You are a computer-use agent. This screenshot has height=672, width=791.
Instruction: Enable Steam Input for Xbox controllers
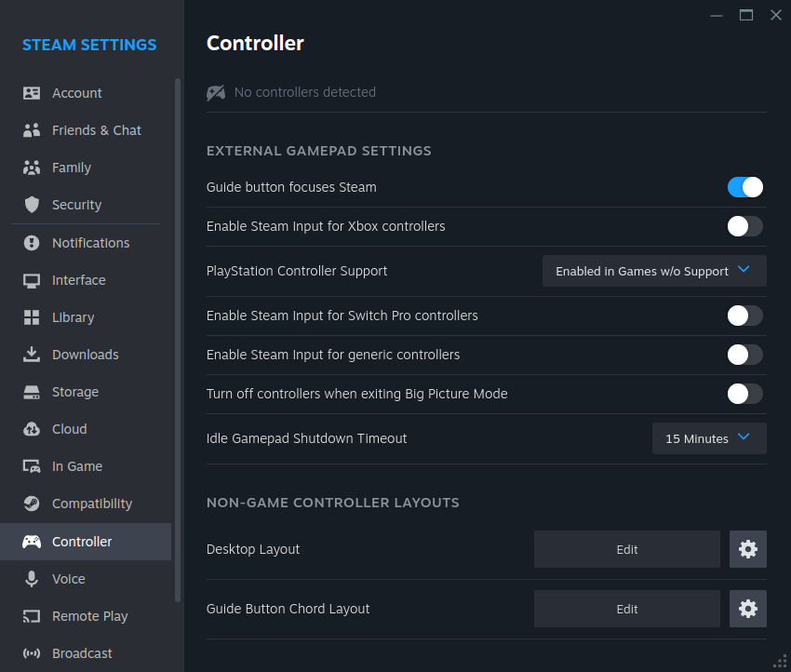(744, 226)
